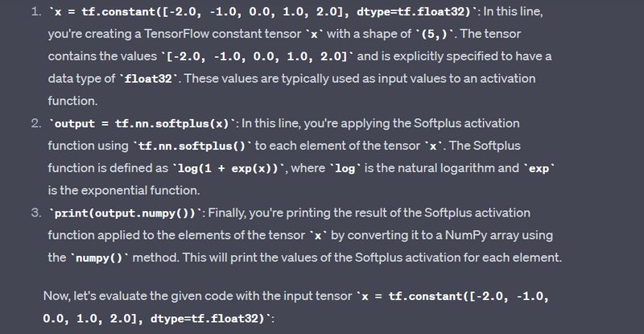Click the words 'data type of' in item 1
Viewport: 644px width, 334px height.
tap(80, 79)
